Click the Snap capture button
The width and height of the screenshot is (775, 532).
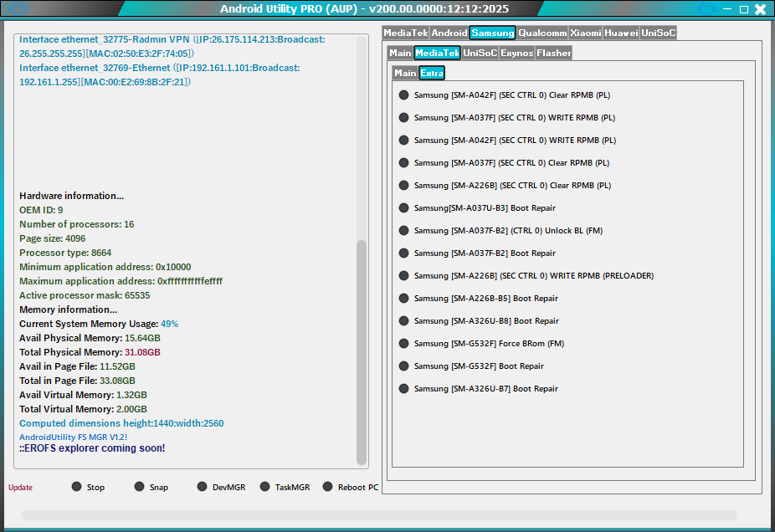click(x=151, y=486)
